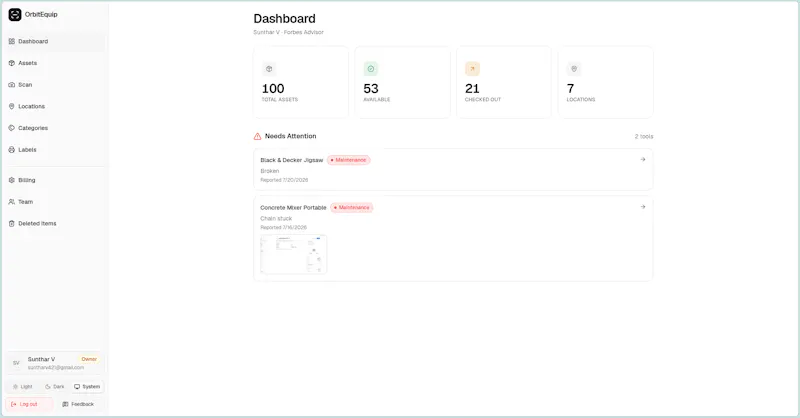Click the Locations card pin icon
This screenshot has height=418, width=800.
tap(574, 69)
